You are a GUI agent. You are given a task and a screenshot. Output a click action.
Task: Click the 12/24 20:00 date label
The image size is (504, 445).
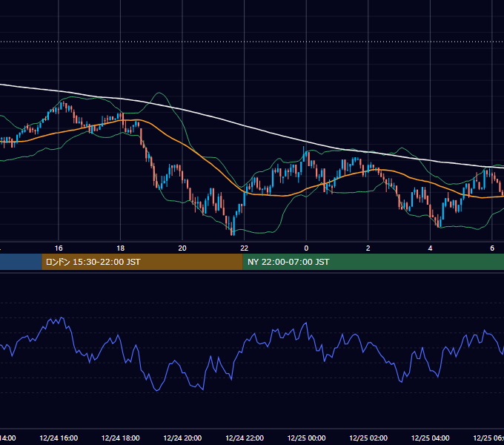[182, 438]
